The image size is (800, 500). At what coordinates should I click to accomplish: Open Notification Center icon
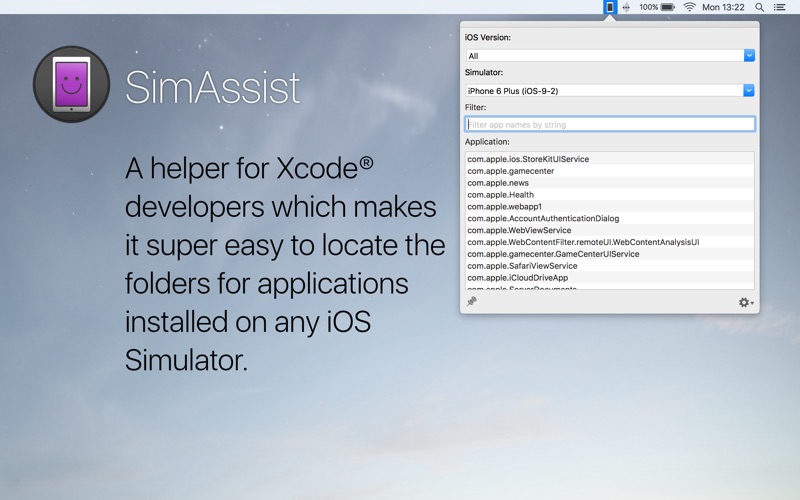[779, 7]
